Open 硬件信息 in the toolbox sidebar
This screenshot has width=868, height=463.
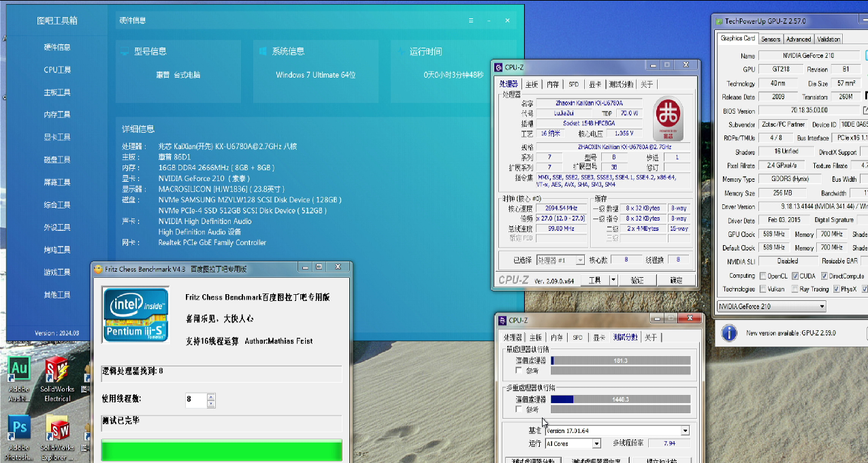coord(57,47)
